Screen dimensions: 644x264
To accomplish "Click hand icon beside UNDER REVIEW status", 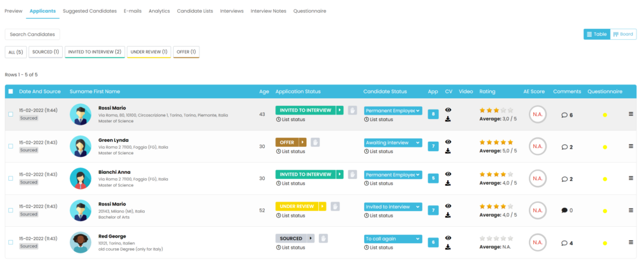I will (335, 207).
